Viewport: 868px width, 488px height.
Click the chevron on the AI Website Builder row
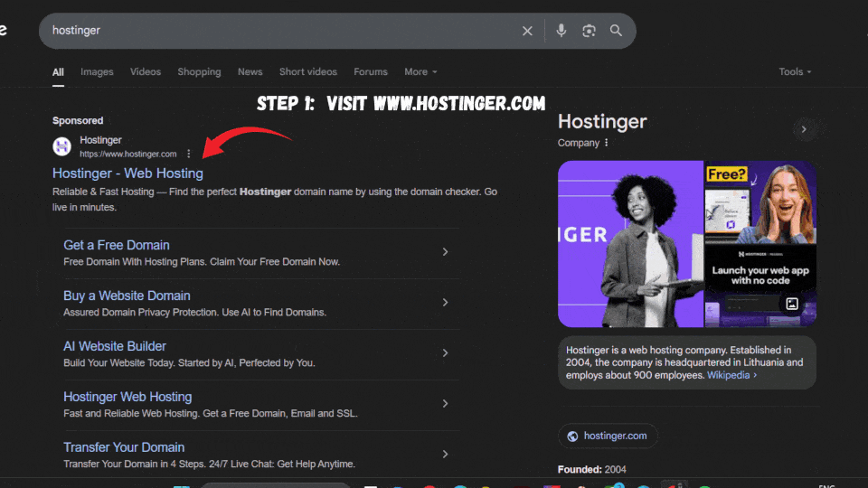(x=445, y=353)
